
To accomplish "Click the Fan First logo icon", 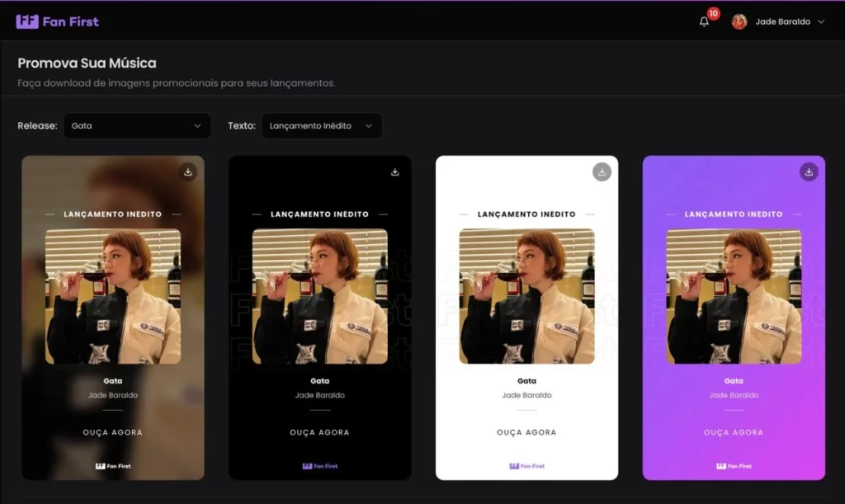I will [27, 21].
